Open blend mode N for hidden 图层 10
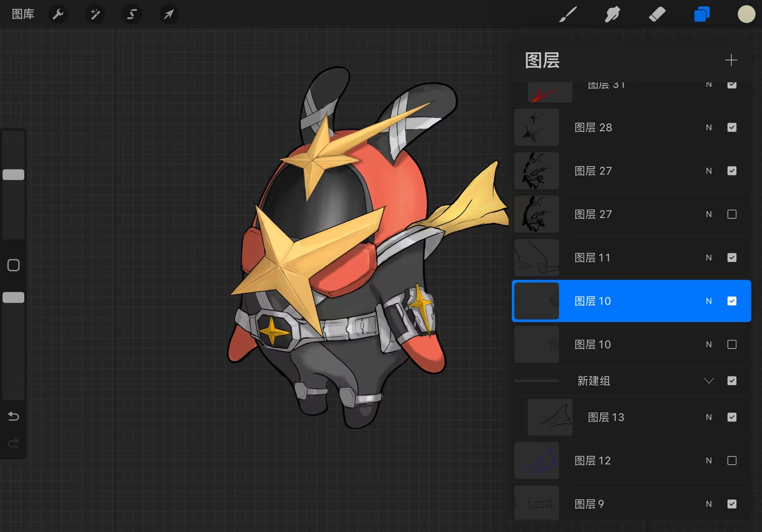Image resolution: width=762 pixels, height=532 pixels. (x=709, y=344)
